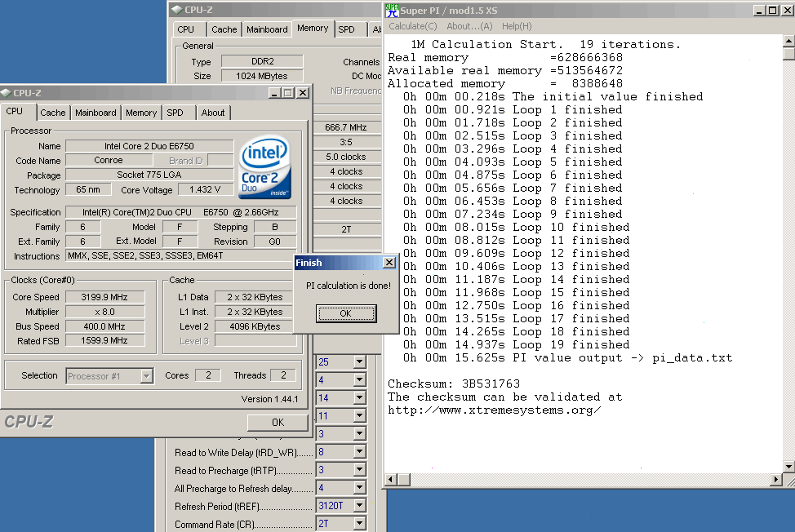Open Cache tab in background CPU-Z window

click(224, 29)
